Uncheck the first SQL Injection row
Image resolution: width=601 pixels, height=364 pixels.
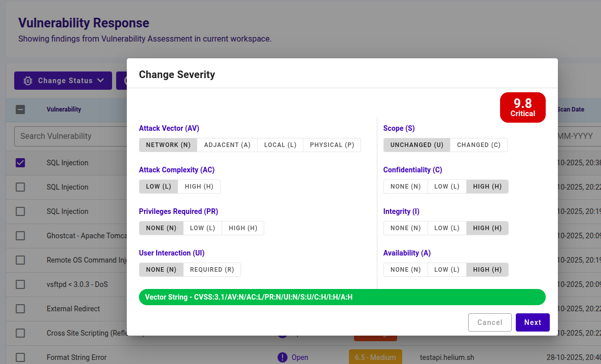point(20,163)
